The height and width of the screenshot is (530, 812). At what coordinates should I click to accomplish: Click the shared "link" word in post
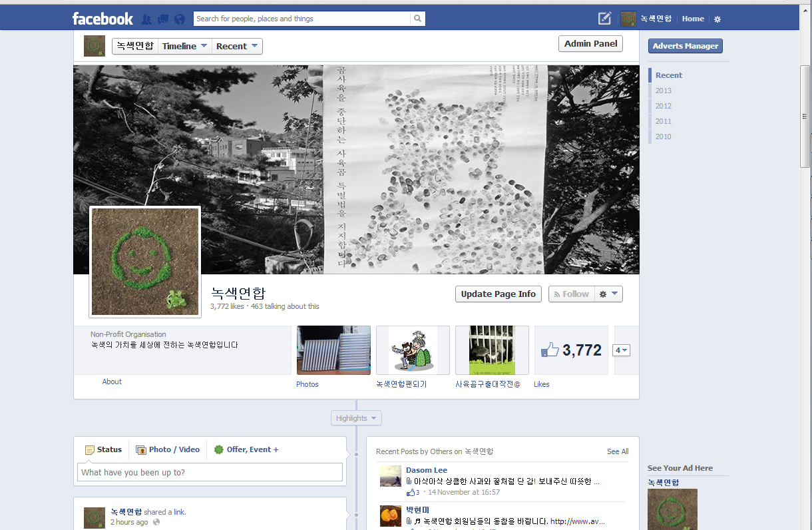(180, 512)
